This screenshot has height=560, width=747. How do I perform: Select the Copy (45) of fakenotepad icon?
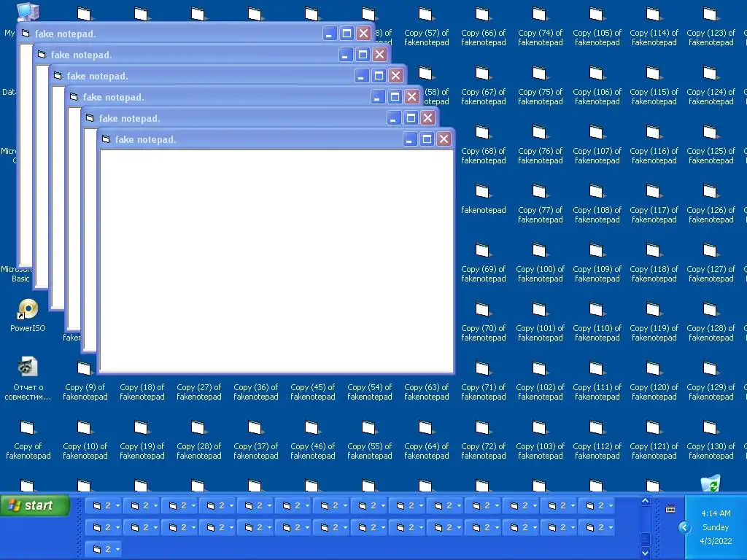(312, 392)
